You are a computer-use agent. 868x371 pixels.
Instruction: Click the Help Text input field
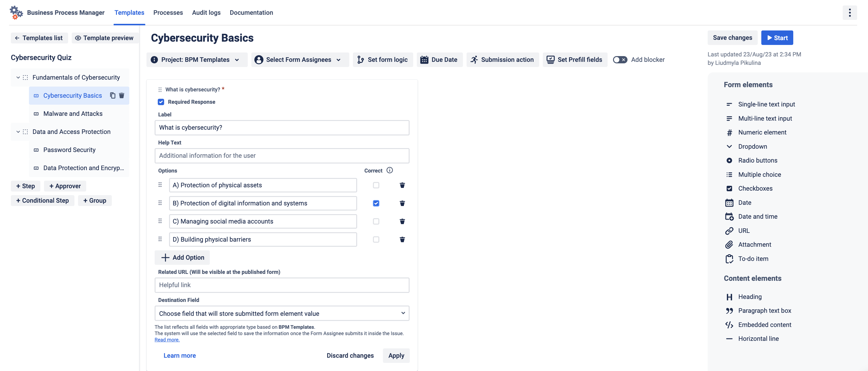coord(282,156)
